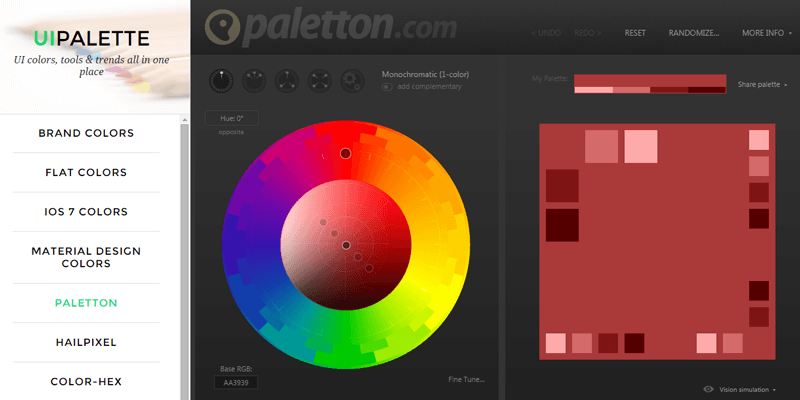Open the MORE INFO dropdown menu

(767, 33)
